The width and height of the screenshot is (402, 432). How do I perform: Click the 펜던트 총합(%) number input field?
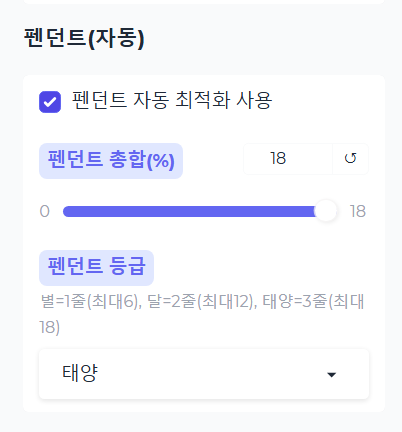tap(288, 159)
